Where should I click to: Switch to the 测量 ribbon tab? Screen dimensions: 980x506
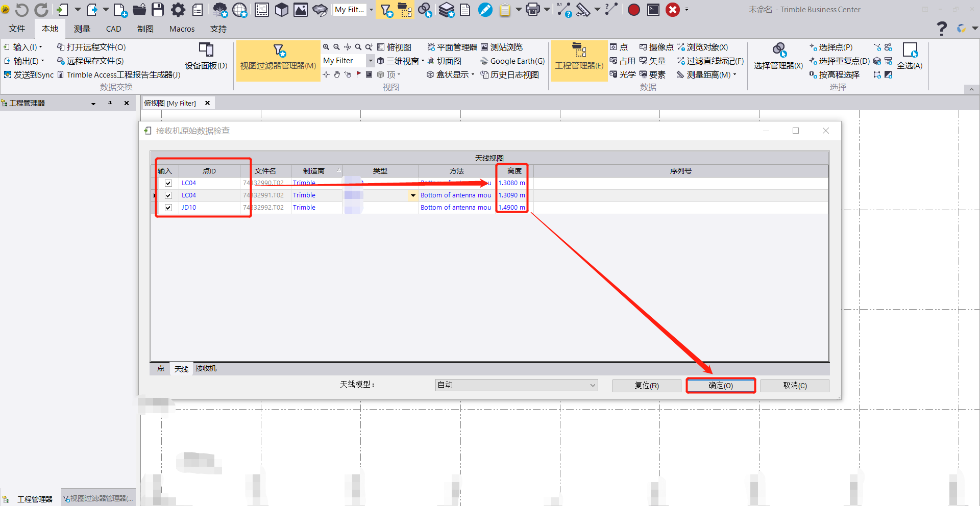point(82,29)
